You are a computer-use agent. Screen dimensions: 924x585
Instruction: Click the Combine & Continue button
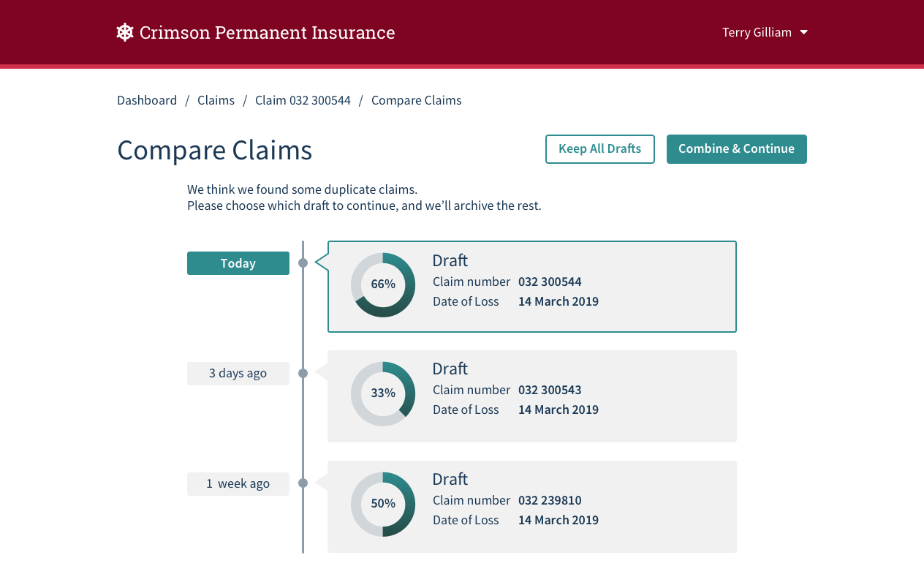(737, 149)
